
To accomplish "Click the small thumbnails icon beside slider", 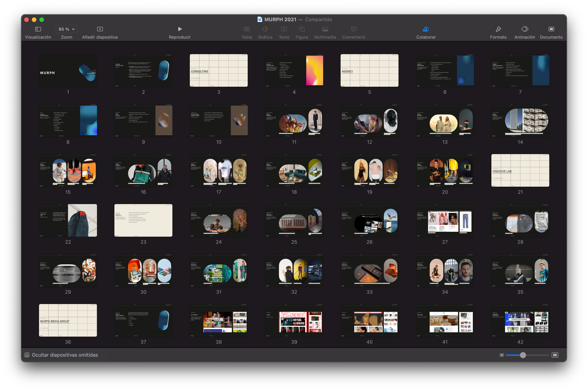I will [x=502, y=355].
